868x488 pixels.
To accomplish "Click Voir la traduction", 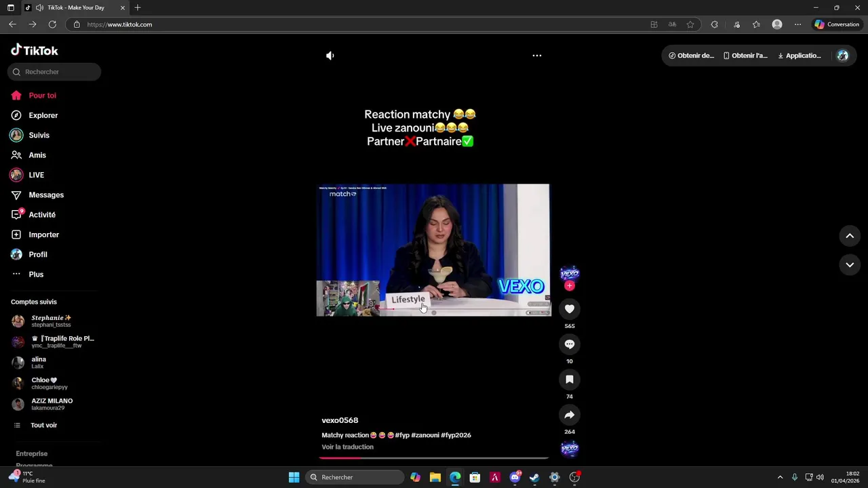I will pos(347,447).
